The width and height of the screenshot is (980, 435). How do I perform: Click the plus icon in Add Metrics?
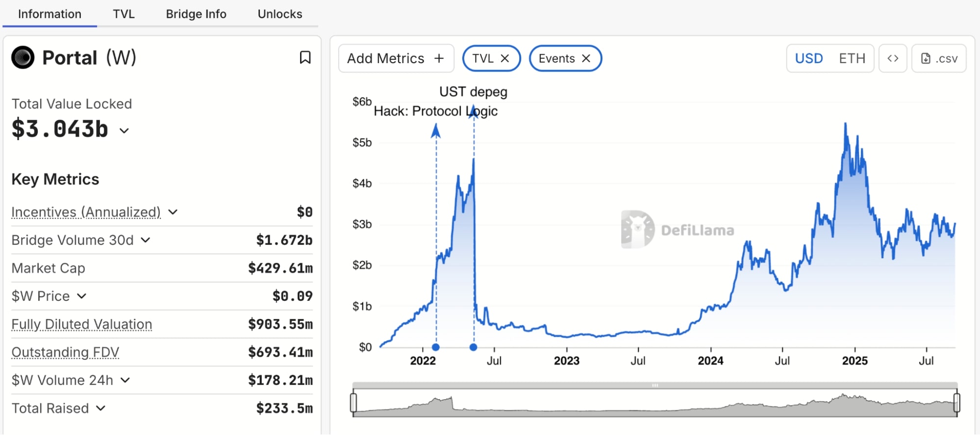439,58
